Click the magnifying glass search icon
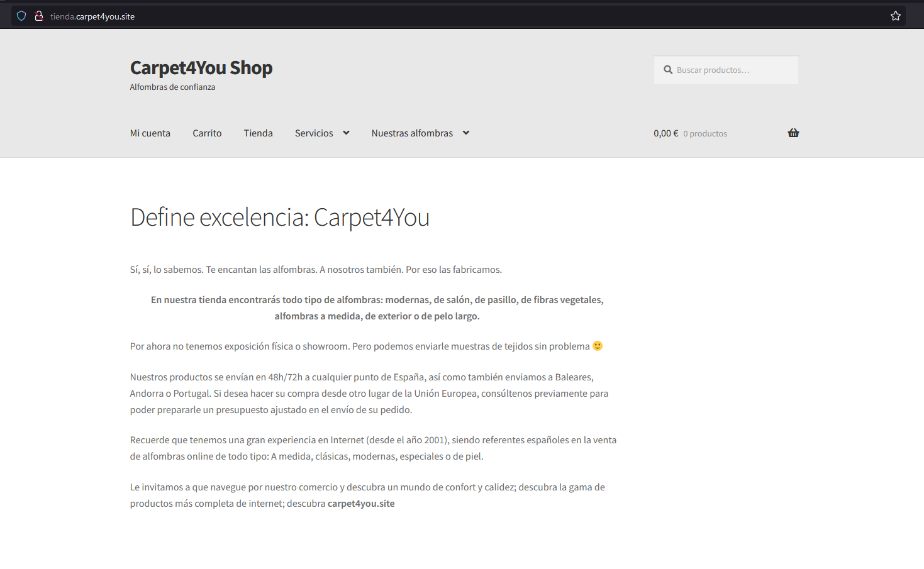Viewport: 924px width, 569px height. click(x=668, y=70)
